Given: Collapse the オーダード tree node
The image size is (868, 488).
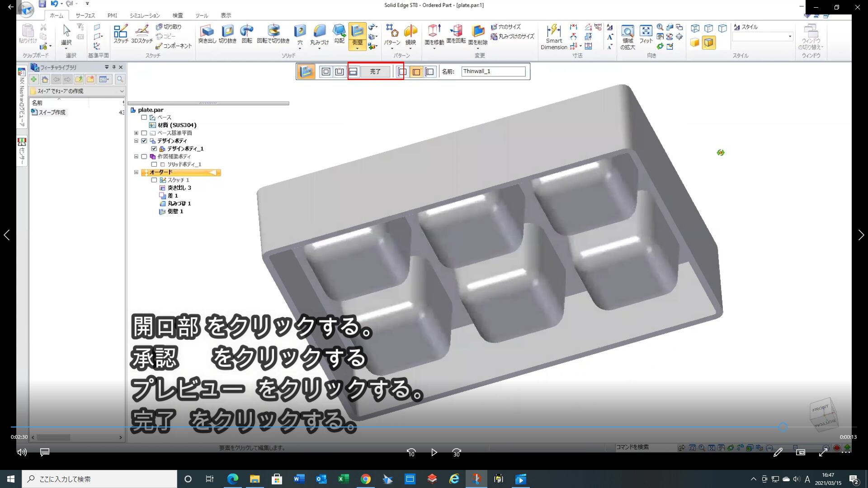Looking at the screenshot, I should (136, 172).
